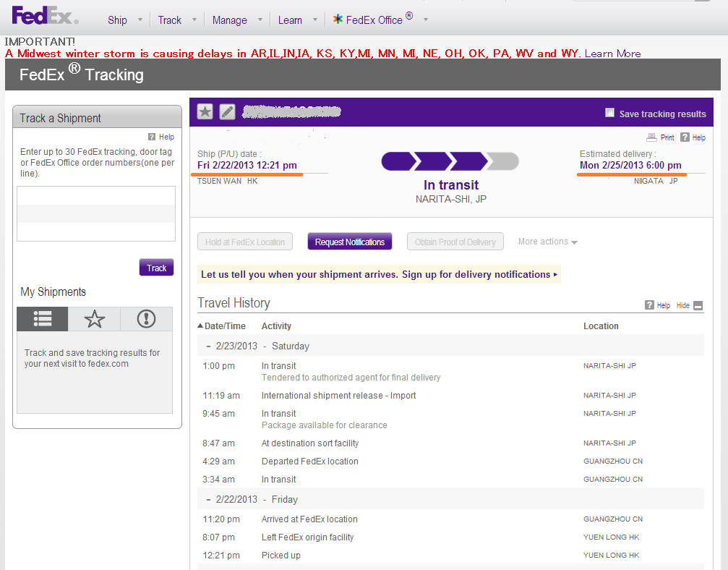This screenshot has height=570, width=728.
Task: Select the star favorites tab in My Shipments
Action: (94, 319)
